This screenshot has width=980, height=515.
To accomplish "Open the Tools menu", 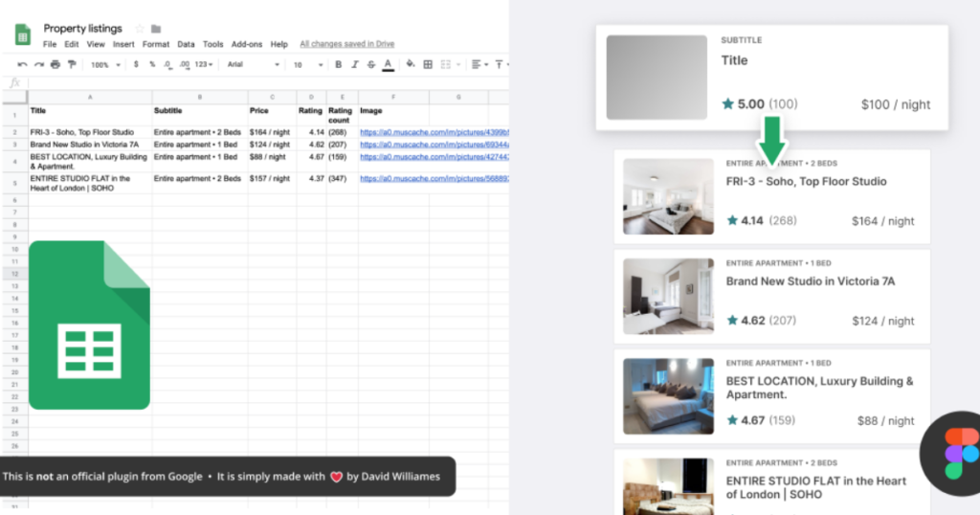I will click(212, 44).
